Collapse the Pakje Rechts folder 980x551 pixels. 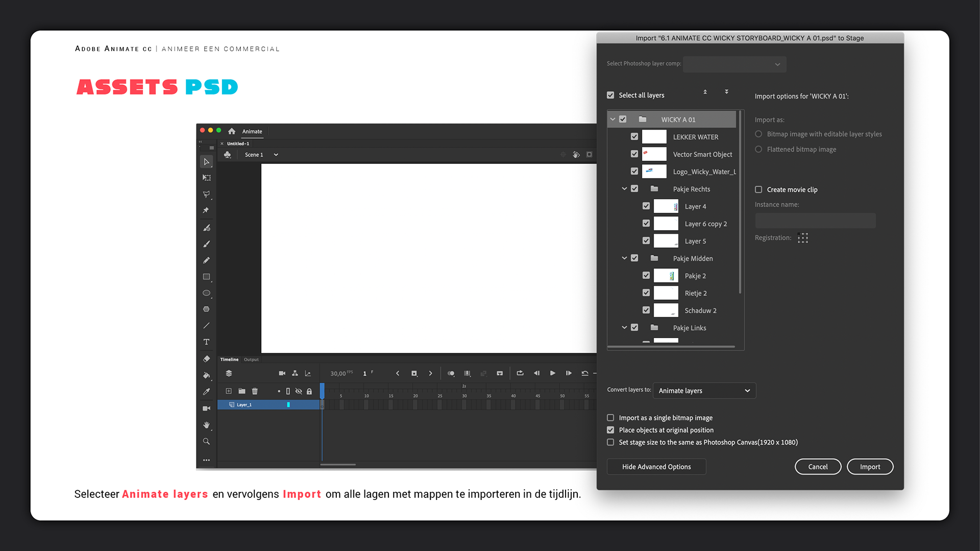tap(624, 189)
